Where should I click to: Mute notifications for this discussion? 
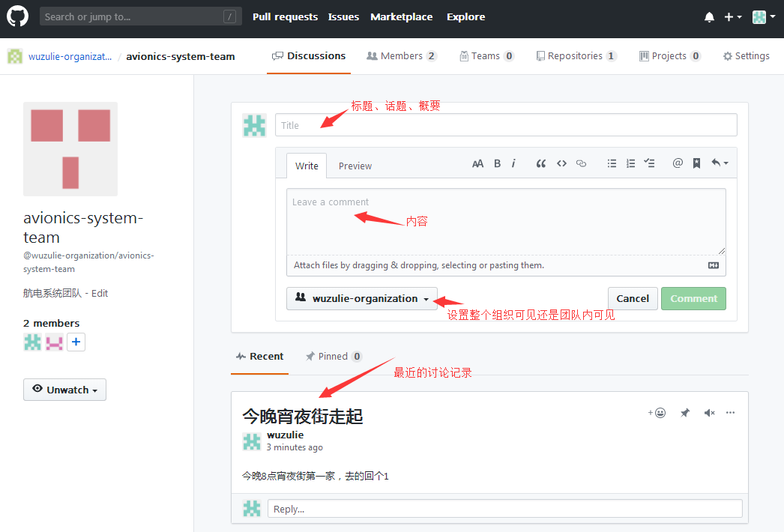tap(710, 413)
